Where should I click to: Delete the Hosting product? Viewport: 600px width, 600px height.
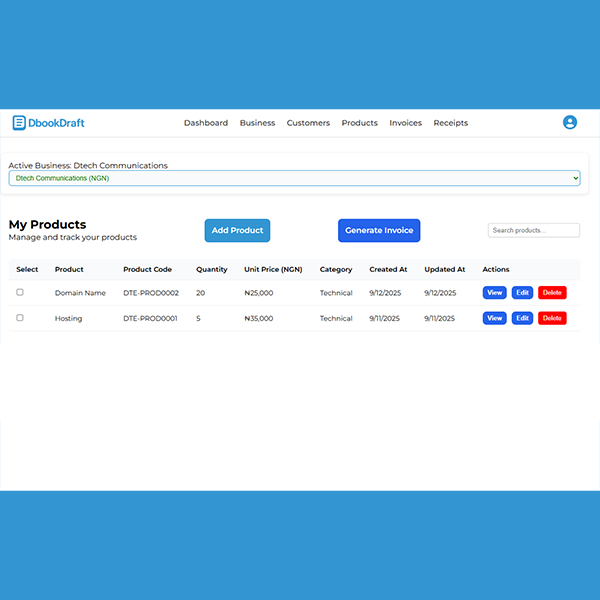point(552,318)
